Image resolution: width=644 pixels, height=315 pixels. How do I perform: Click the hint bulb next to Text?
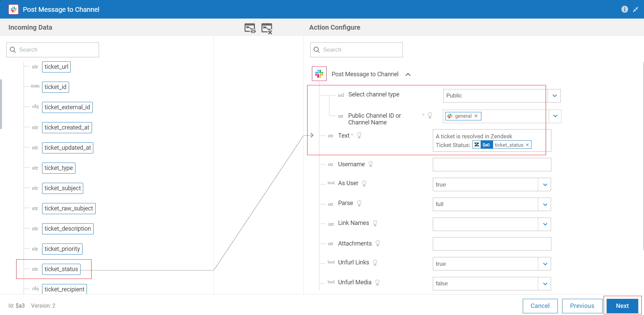359,136
